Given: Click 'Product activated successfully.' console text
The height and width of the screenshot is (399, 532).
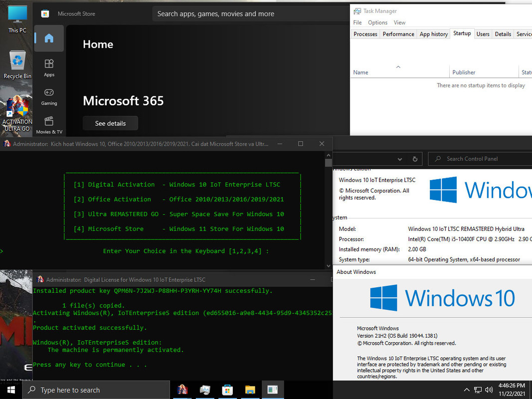Looking at the screenshot, I should 90,328.
